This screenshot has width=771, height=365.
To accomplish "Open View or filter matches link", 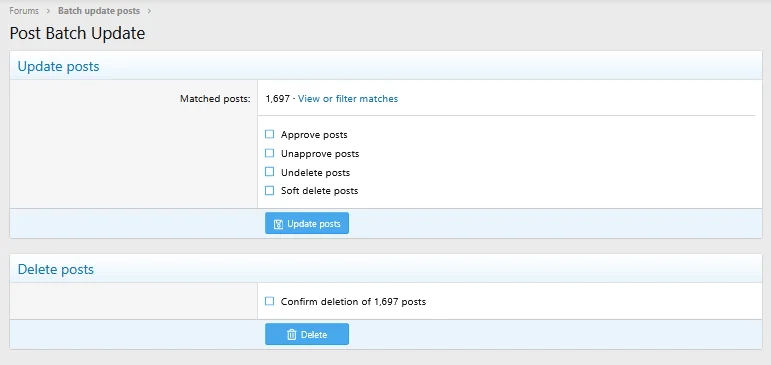I will pos(348,99).
